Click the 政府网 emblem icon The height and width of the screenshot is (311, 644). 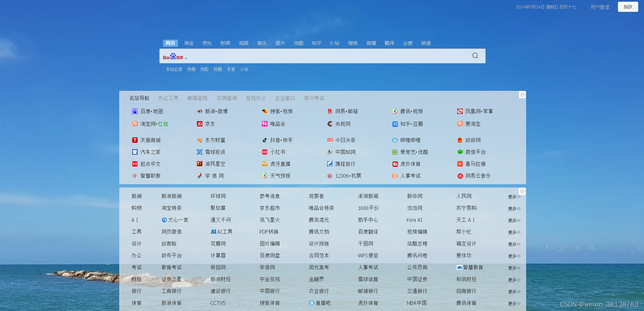click(x=460, y=140)
